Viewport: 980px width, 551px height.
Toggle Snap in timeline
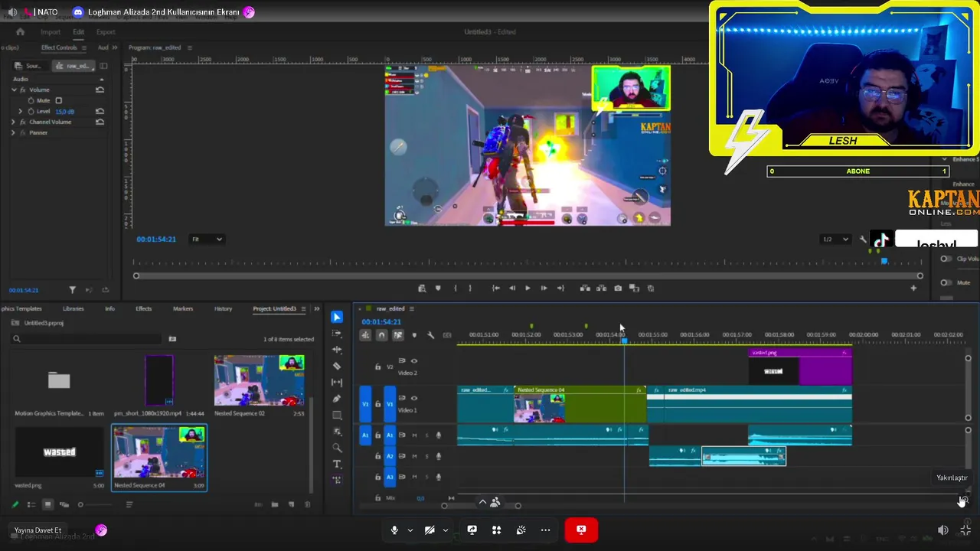tap(381, 334)
